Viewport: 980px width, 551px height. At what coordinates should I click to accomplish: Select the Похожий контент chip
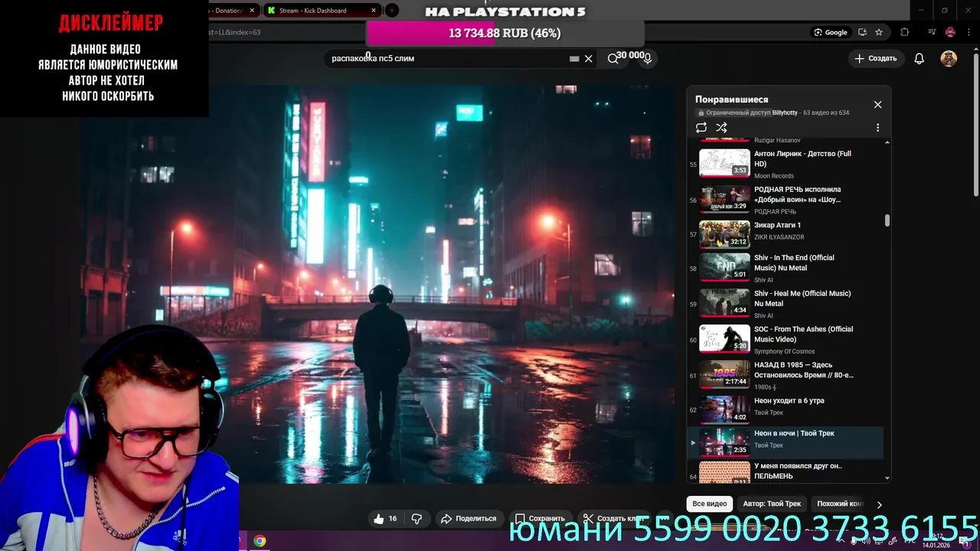(840, 504)
